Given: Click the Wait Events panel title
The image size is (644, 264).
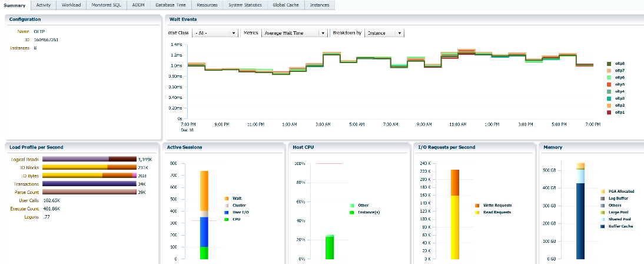Looking at the screenshot, I should (x=182, y=19).
